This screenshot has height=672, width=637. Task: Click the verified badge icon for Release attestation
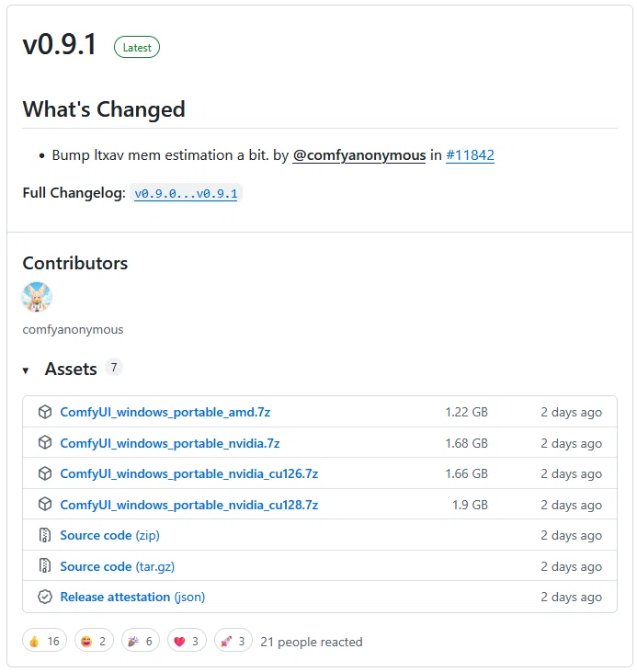[45, 597]
